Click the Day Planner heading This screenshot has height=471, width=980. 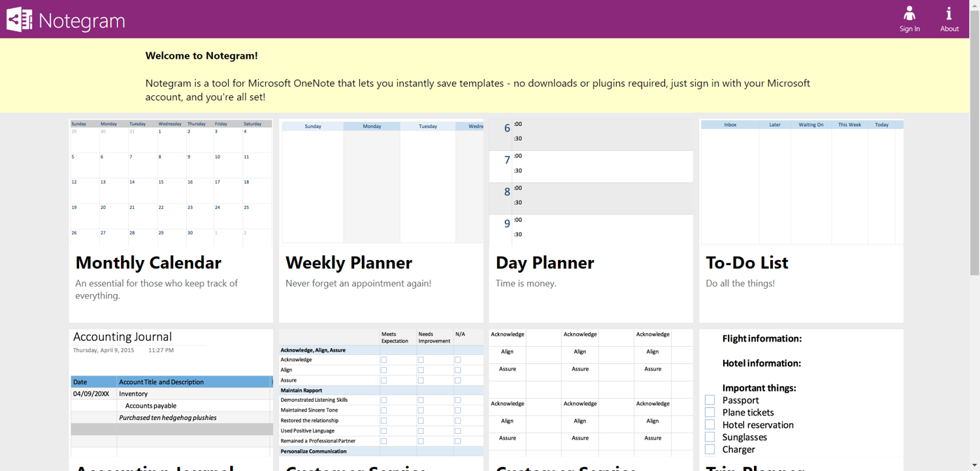(x=545, y=263)
